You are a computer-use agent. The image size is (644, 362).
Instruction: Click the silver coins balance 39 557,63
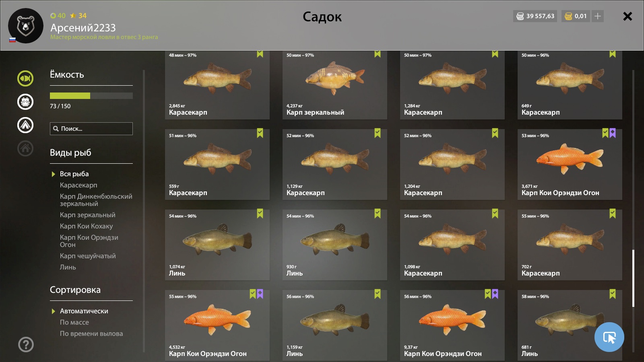pyautogui.click(x=535, y=16)
